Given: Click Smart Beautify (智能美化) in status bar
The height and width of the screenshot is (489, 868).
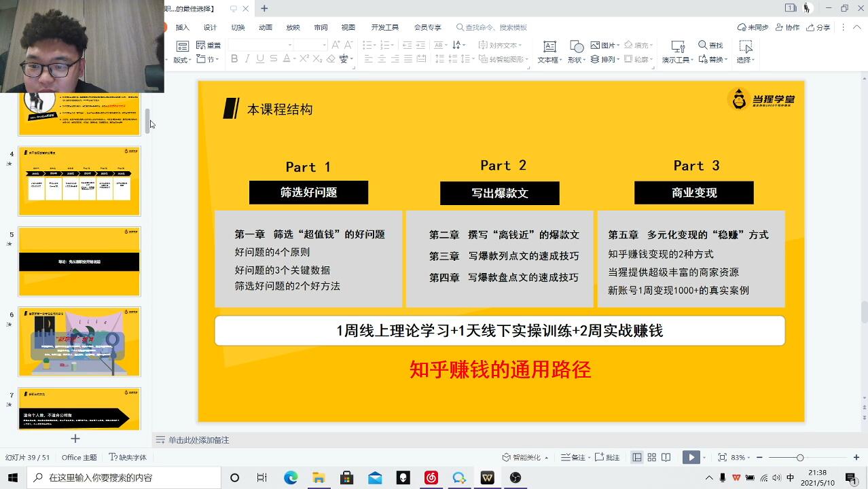Looking at the screenshot, I should pos(524,457).
